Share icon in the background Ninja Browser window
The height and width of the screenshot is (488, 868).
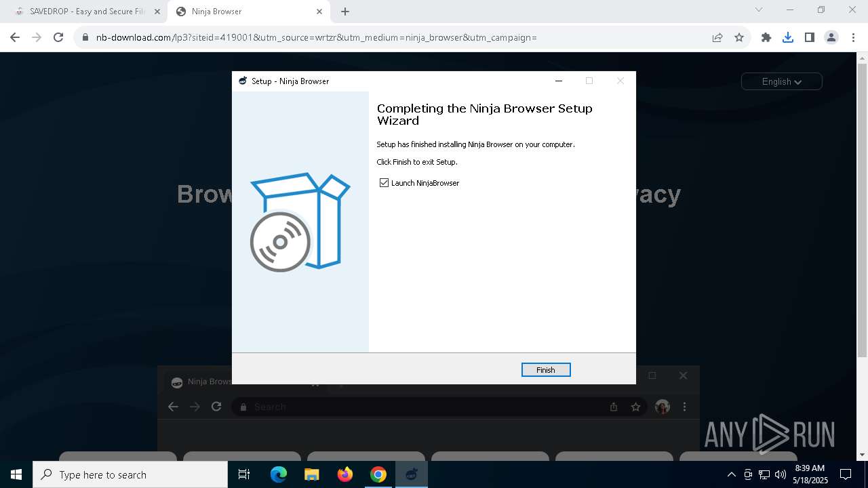pos(614,407)
